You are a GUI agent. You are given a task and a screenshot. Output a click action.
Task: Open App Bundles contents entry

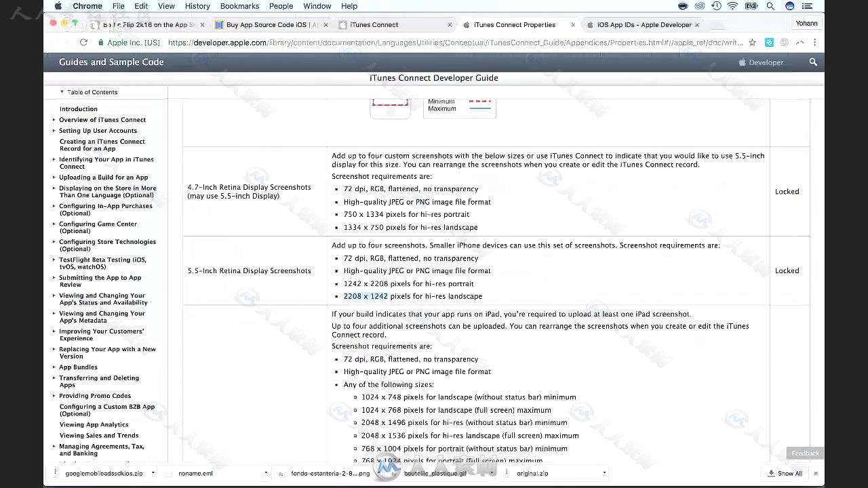pyautogui.click(x=78, y=367)
